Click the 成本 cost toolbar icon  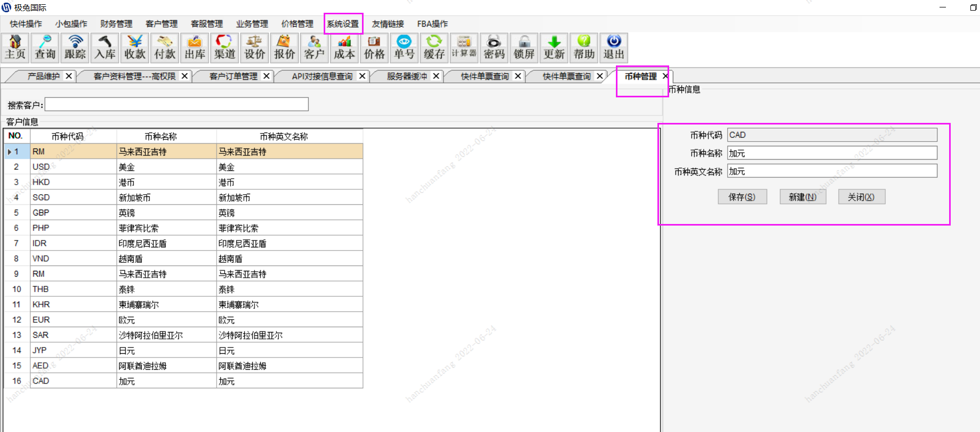click(344, 48)
